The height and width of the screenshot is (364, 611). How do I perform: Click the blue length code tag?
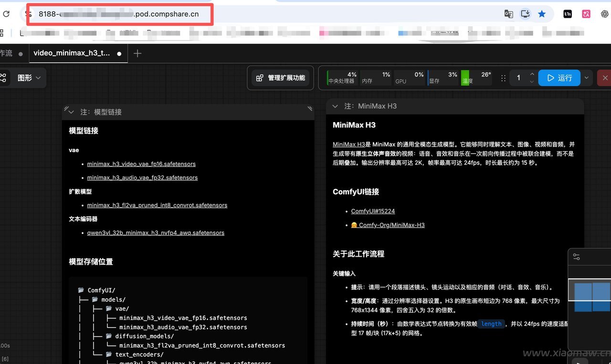pyautogui.click(x=491, y=324)
